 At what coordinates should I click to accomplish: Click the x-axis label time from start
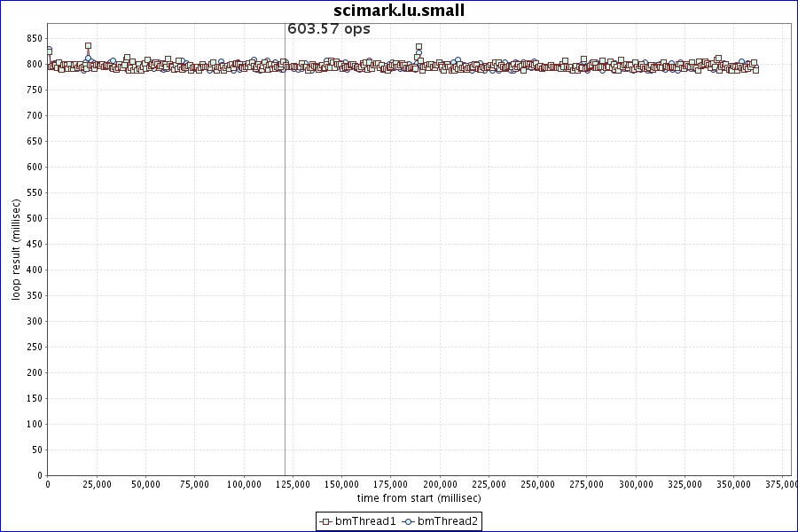(419, 498)
